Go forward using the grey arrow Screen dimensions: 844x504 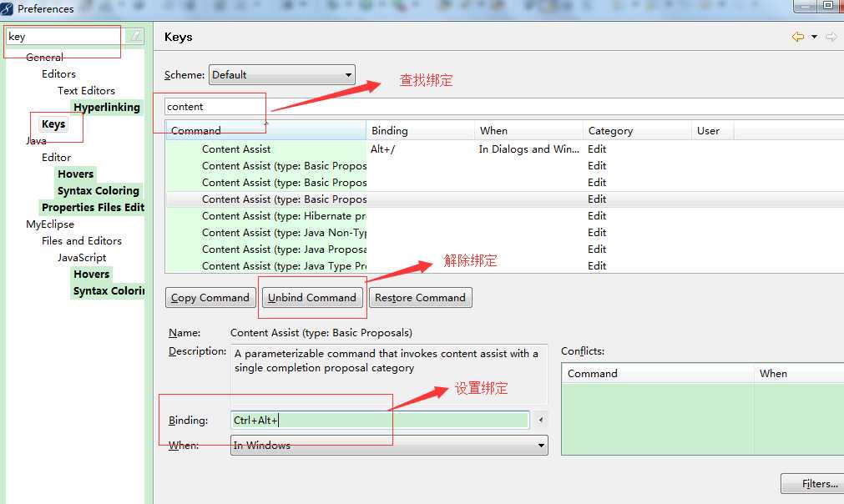(x=831, y=37)
